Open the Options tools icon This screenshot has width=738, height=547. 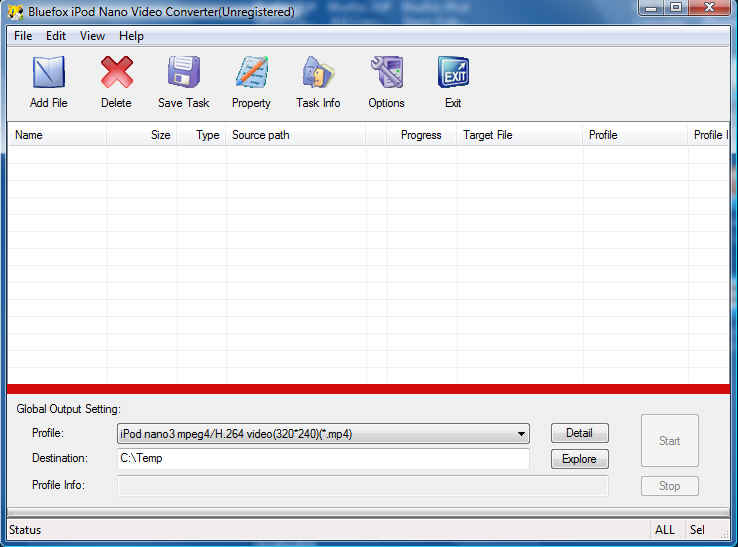tap(386, 72)
